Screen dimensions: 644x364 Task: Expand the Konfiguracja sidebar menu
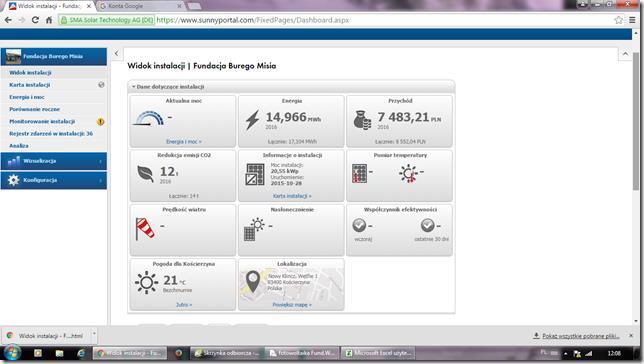pos(54,180)
